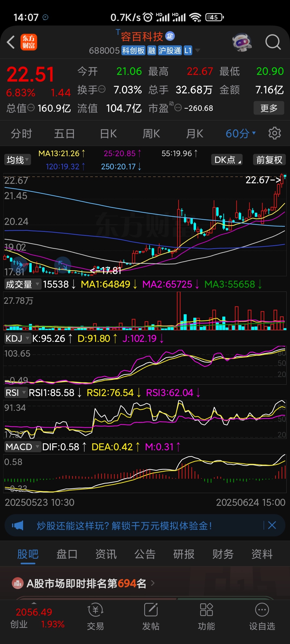Select the 公告 tab
Image resolution: width=290 pixels, height=644 pixels.
pyautogui.click(x=145, y=554)
